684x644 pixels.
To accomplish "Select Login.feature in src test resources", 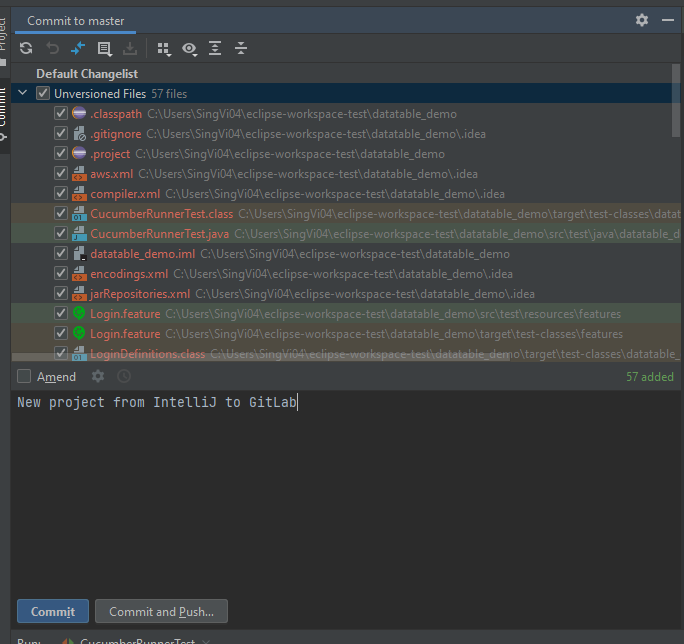I will [125, 314].
